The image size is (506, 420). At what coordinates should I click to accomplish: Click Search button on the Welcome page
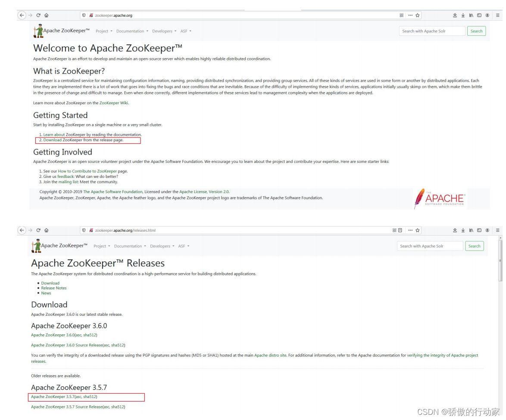(476, 31)
